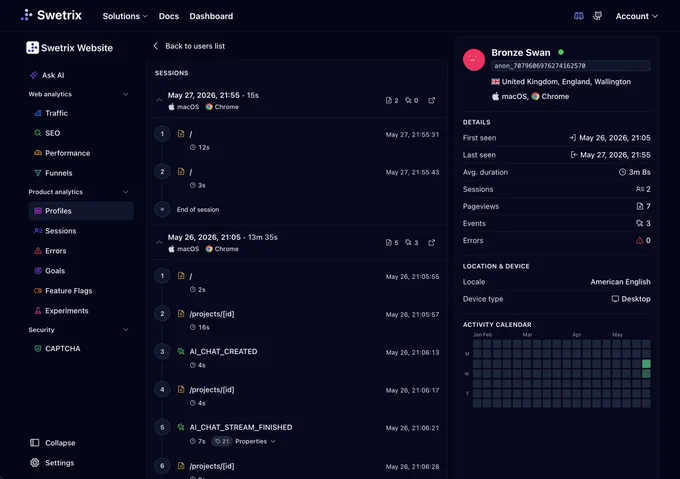
Task: Select Profiles in the sidebar
Action: (x=81, y=211)
